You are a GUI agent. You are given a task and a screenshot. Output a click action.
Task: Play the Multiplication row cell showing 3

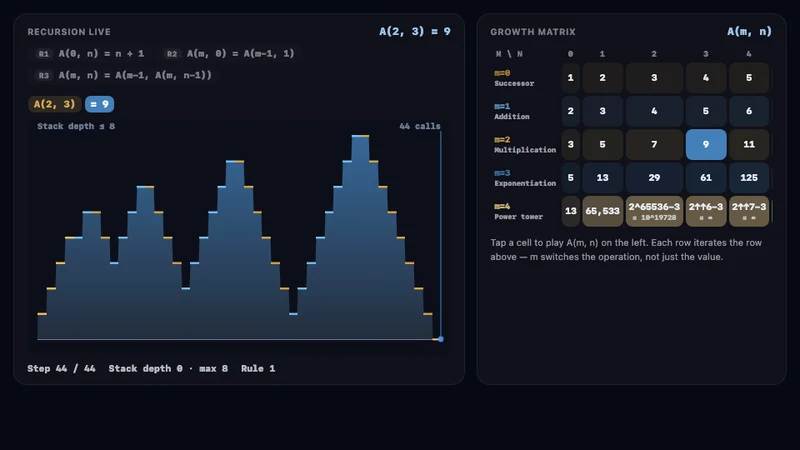coord(570,144)
